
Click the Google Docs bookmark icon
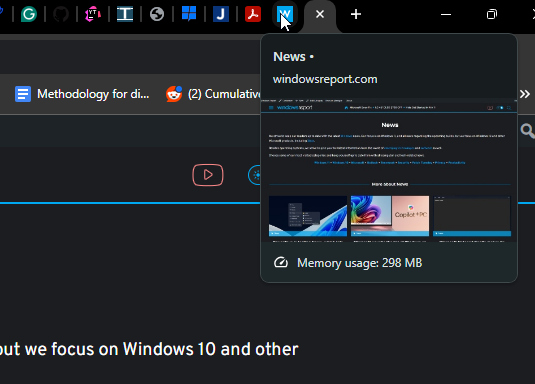pos(23,94)
